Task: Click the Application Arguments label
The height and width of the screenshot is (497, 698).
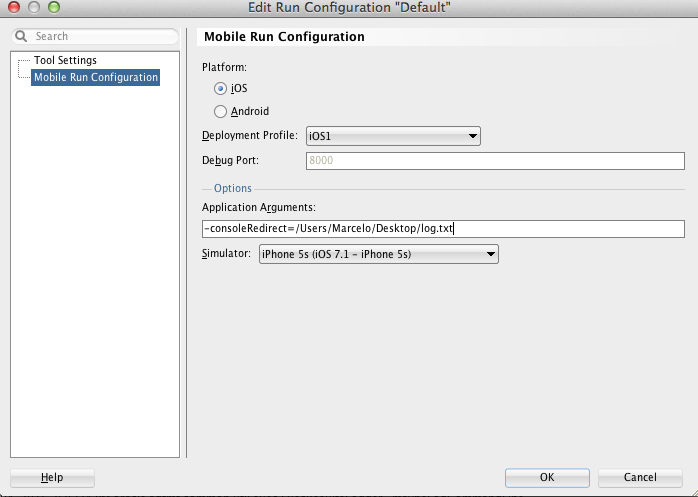Action: (x=259, y=208)
